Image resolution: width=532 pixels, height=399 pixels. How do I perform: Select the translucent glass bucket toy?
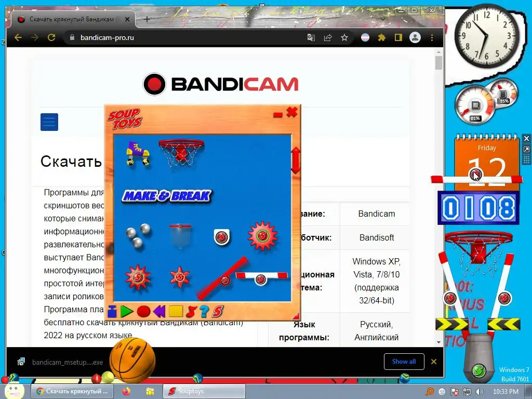pos(180,235)
